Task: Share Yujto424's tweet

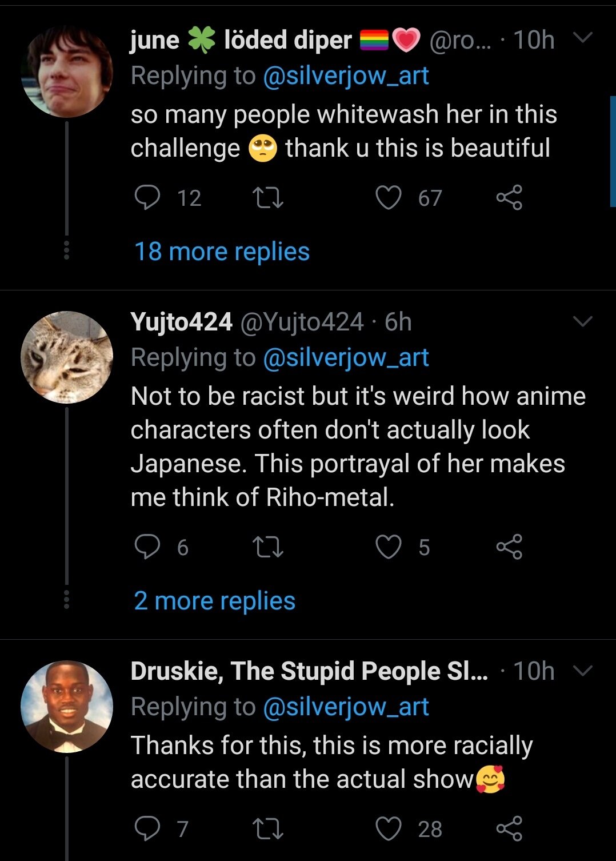Action: pos(509,547)
